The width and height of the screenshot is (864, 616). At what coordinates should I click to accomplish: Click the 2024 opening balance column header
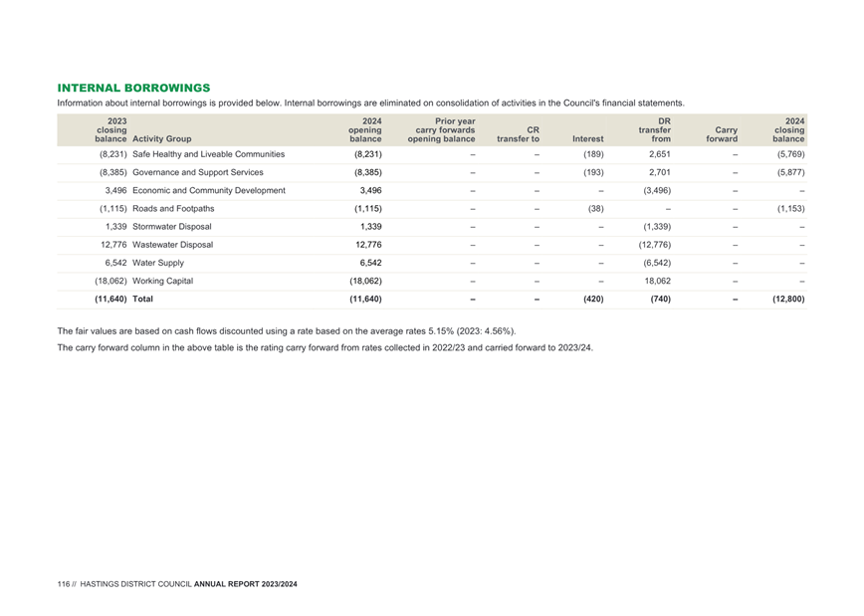[x=364, y=130]
